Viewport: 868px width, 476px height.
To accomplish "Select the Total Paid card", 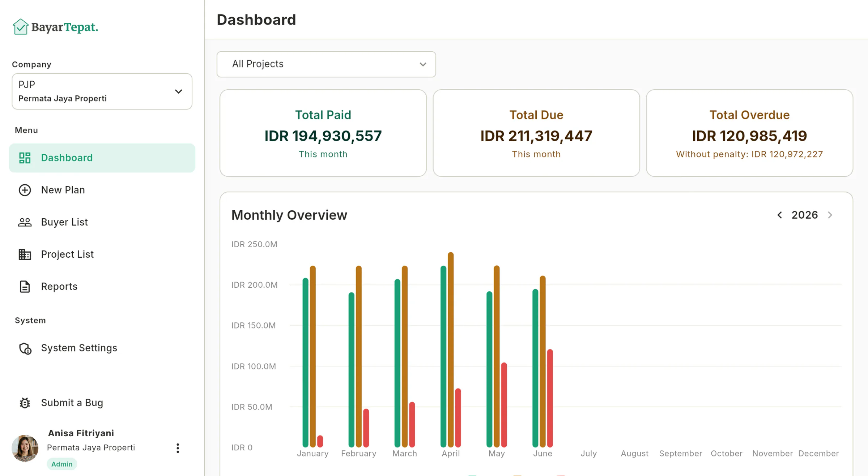I will [323, 133].
